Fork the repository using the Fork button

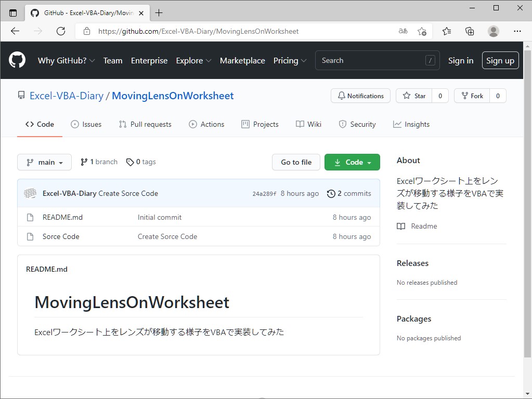point(472,96)
